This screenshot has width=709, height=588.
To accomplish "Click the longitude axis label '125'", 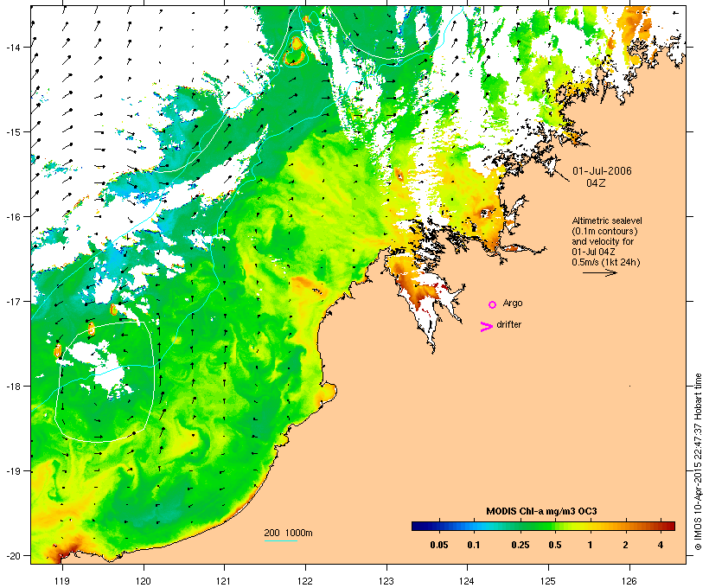I will [x=548, y=581].
